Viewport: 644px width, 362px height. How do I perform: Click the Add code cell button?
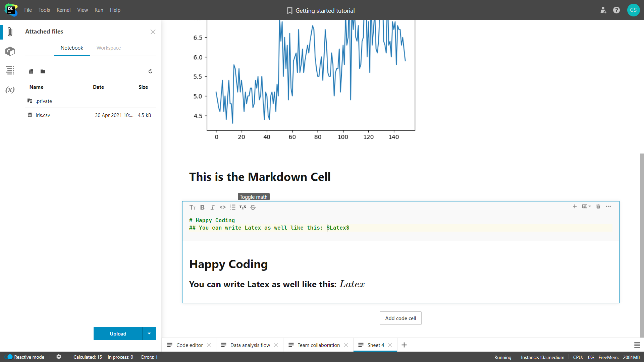click(x=400, y=318)
